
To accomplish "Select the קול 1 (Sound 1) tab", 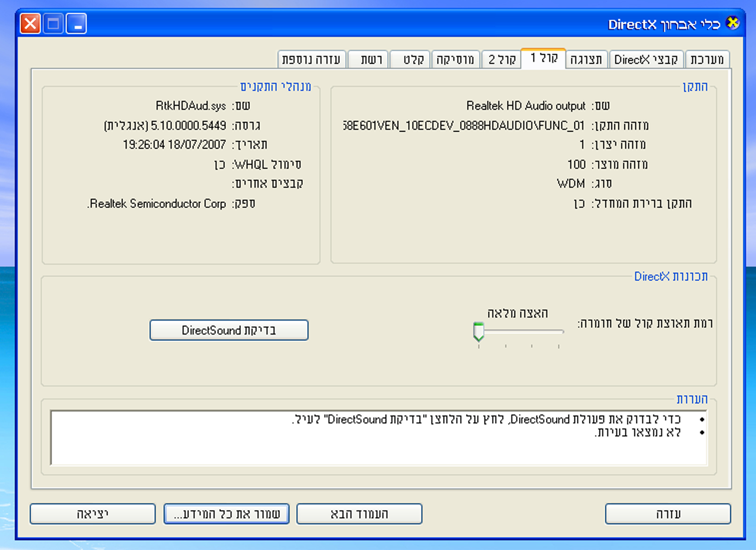I will [544, 58].
